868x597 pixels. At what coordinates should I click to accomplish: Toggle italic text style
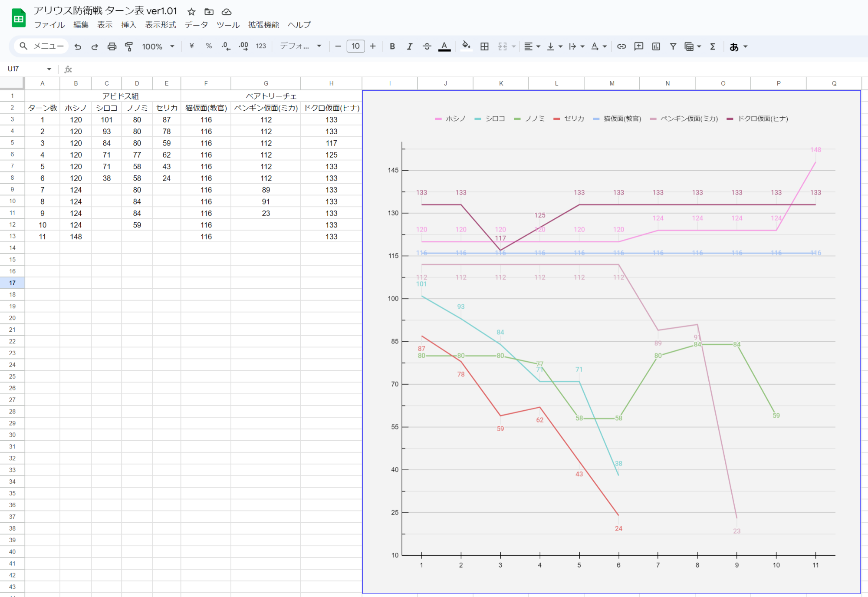[x=409, y=46]
